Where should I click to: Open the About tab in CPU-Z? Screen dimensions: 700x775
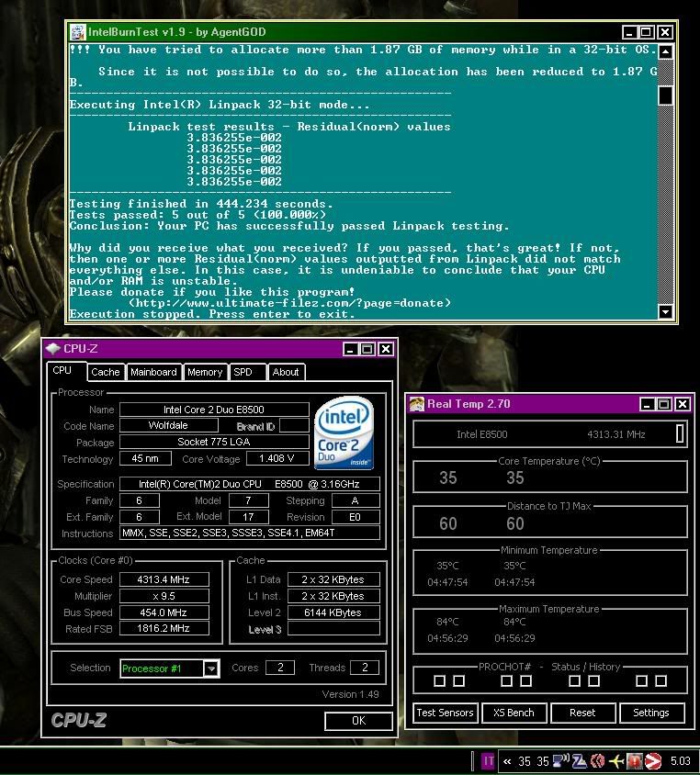tap(286, 372)
